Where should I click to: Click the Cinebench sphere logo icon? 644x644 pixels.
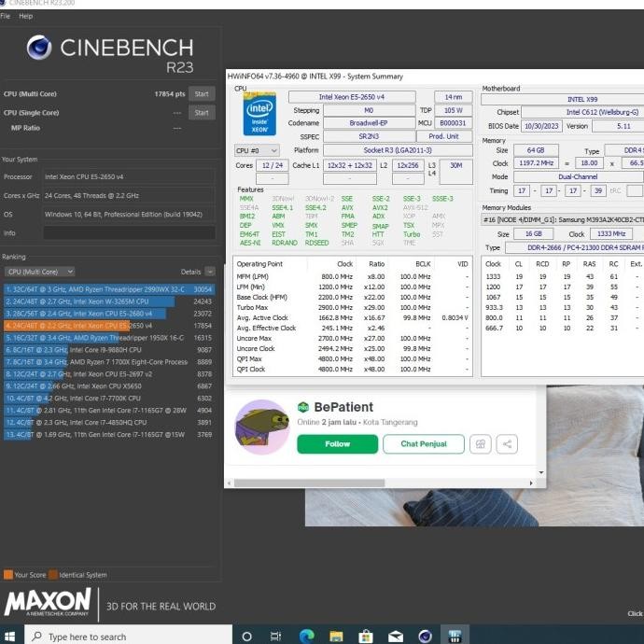(x=39, y=48)
